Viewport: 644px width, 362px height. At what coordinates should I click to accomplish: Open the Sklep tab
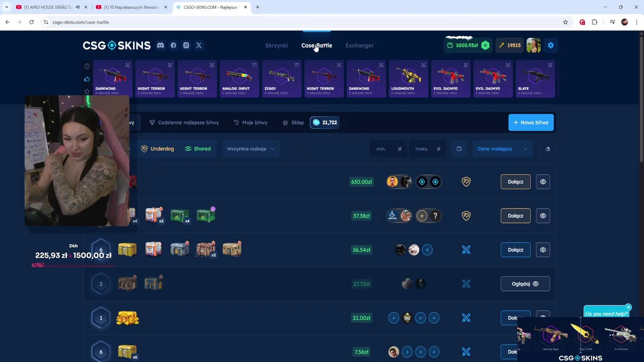293,123
